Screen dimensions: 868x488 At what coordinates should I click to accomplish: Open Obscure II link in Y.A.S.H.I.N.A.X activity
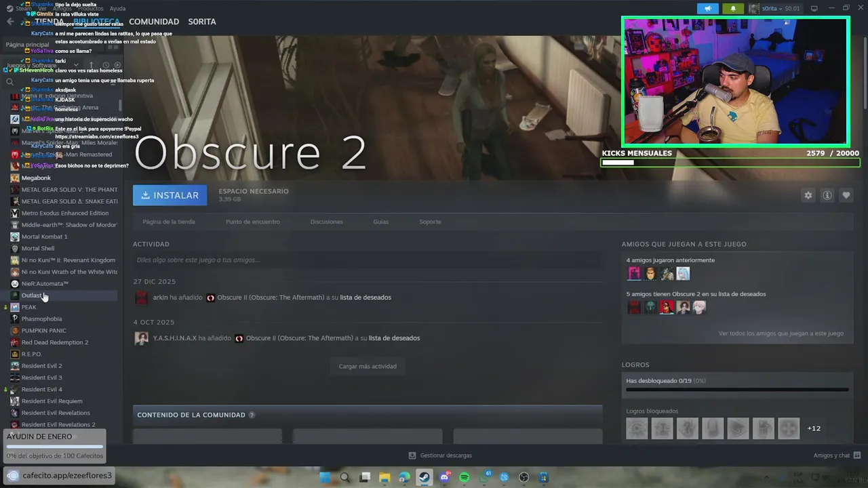tap(300, 338)
